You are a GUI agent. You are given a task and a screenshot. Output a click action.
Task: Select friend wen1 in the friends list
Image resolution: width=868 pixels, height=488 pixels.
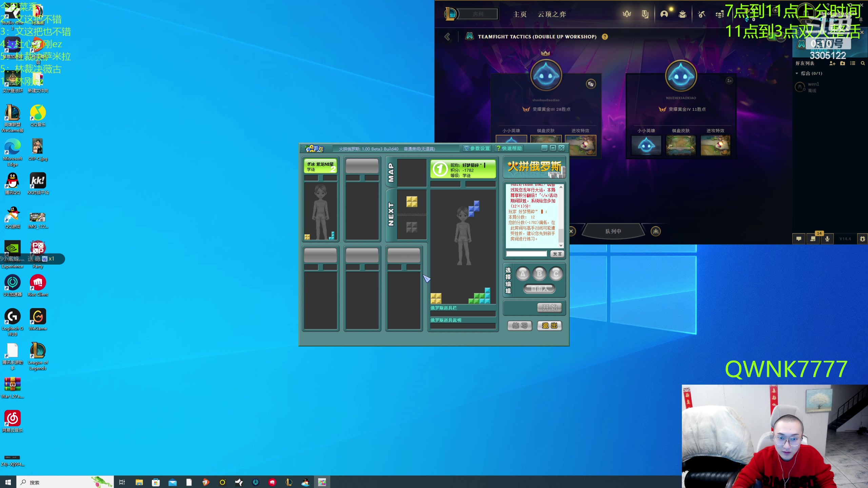pos(827,87)
